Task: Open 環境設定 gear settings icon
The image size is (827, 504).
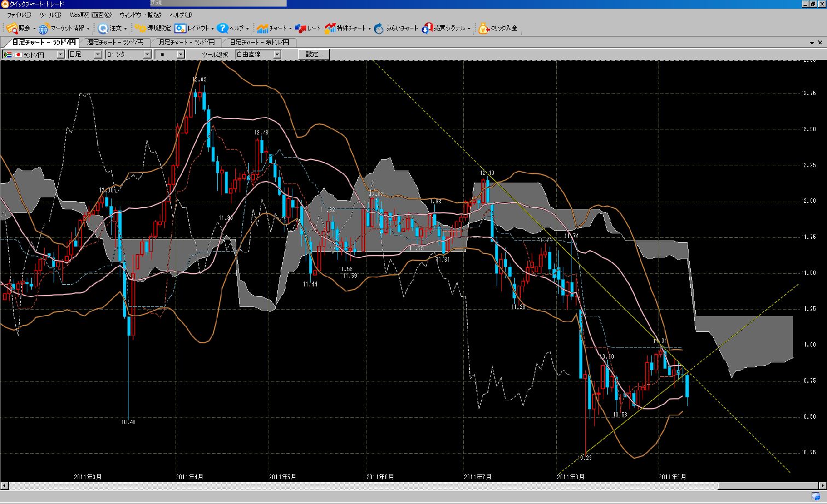Action: point(141,28)
